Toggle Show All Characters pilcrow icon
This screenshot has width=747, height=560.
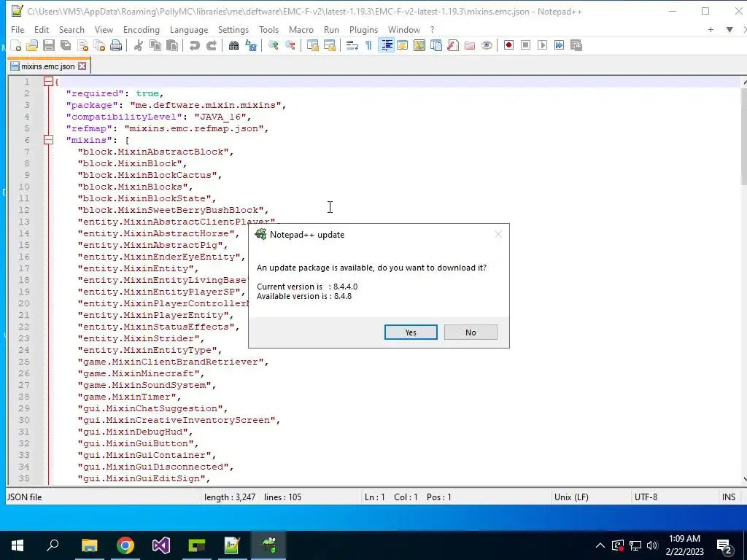(x=368, y=45)
